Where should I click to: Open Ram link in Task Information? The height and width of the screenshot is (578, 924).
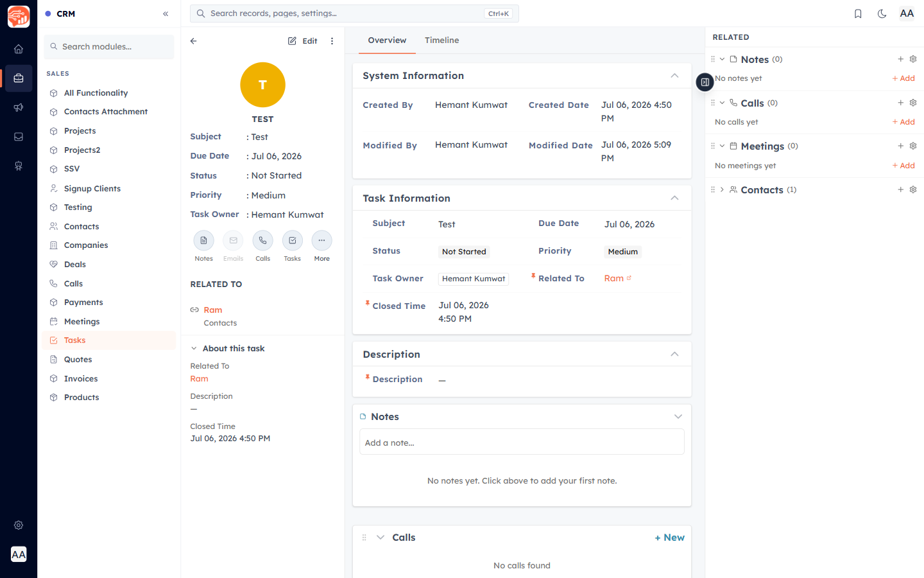click(613, 278)
